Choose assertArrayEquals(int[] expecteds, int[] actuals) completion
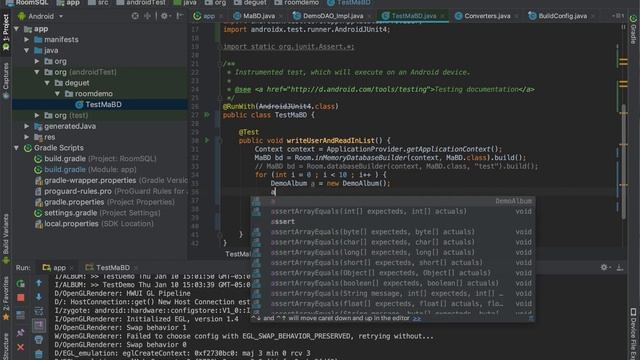 [393, 211]
